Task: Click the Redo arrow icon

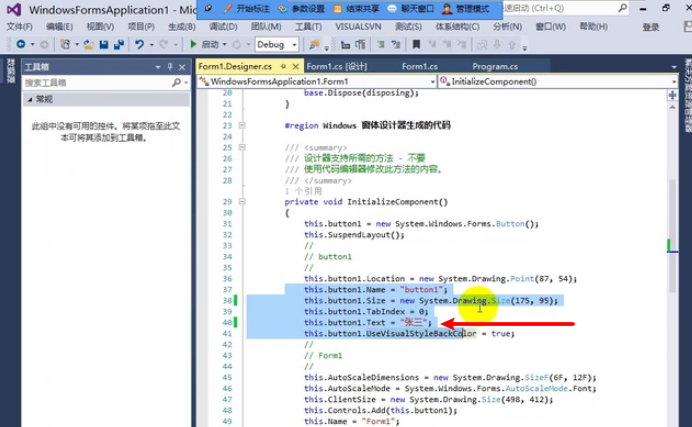Action: click(163, 44)
